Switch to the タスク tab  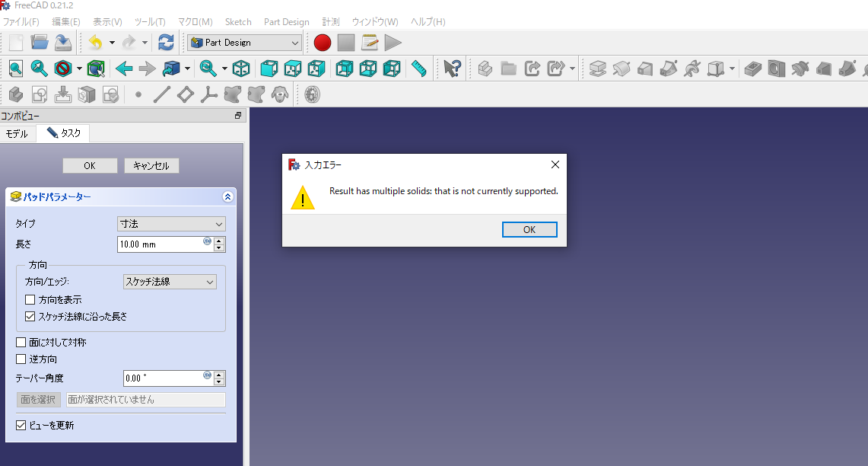63,133
